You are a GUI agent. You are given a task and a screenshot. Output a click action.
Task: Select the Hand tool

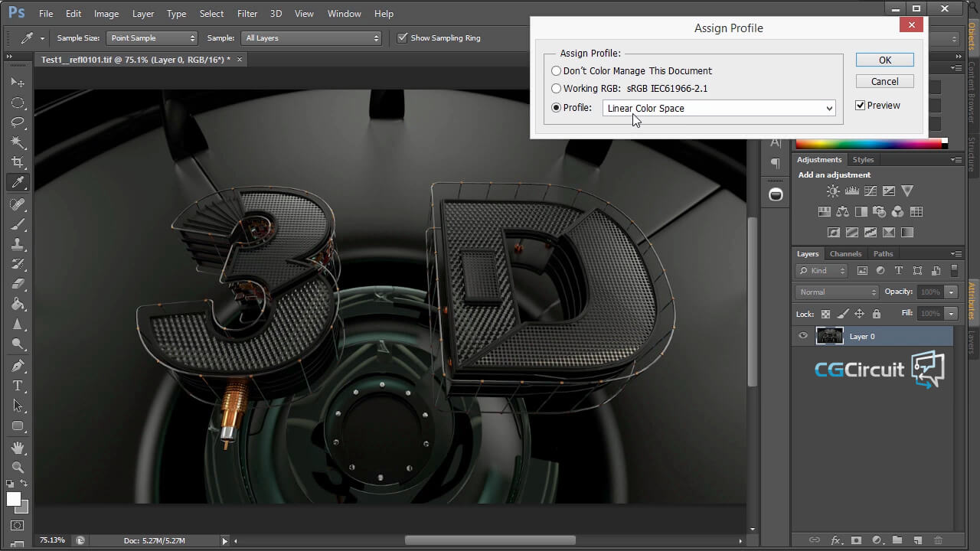tap(18, 447)
